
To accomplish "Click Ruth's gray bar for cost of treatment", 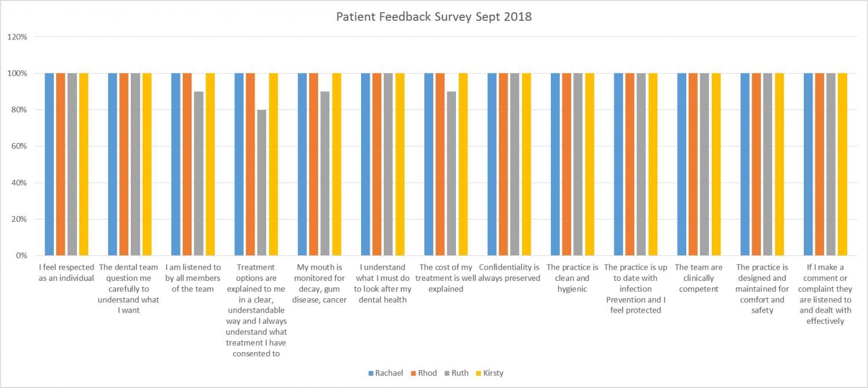I will [x=452, y=174].
